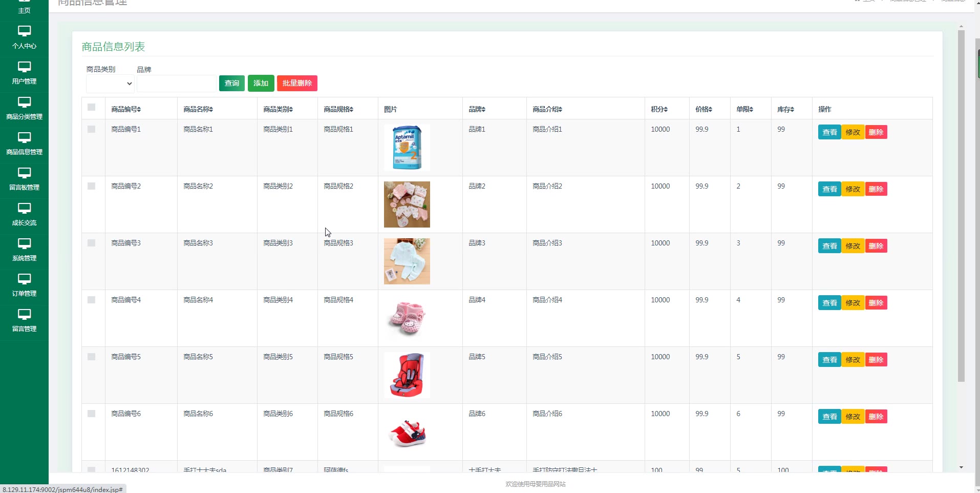Open 个人中心 via its monitor icon
Screen dimensions: 980x493
coord(24,31)
